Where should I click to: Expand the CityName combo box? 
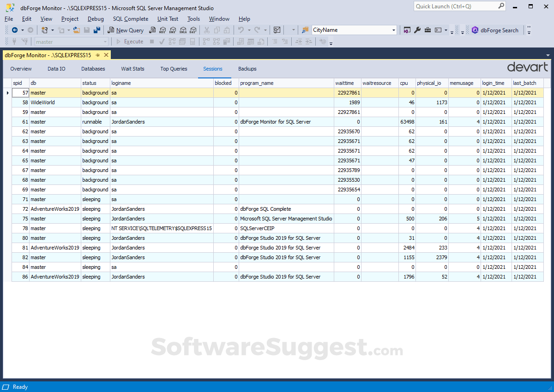click(393, 30)
